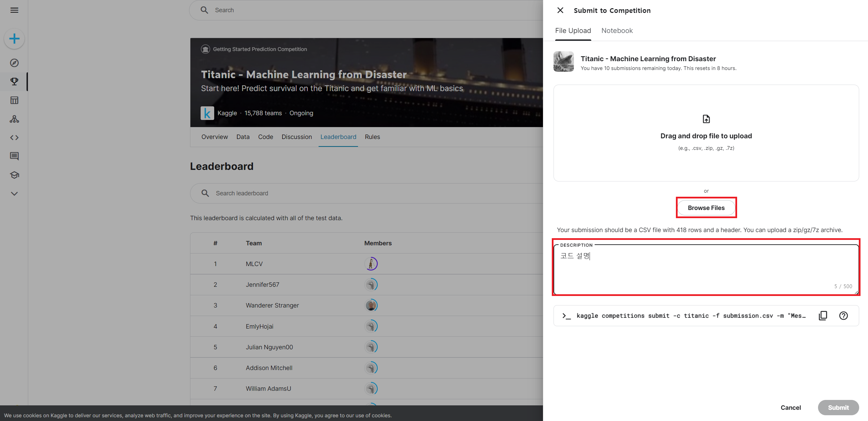The image size is (868, 421).
Task: Select the File Upload tab
Action: pyautogui.click(x=573, y=31)
